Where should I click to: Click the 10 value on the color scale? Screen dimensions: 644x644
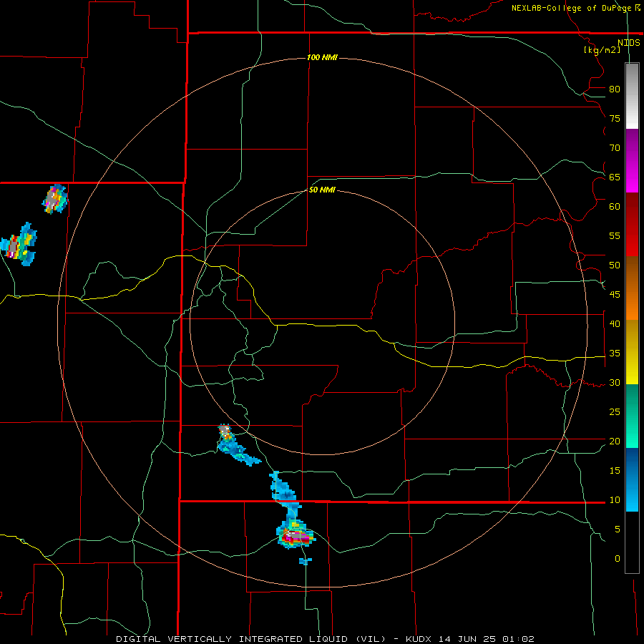click(615, 500)
